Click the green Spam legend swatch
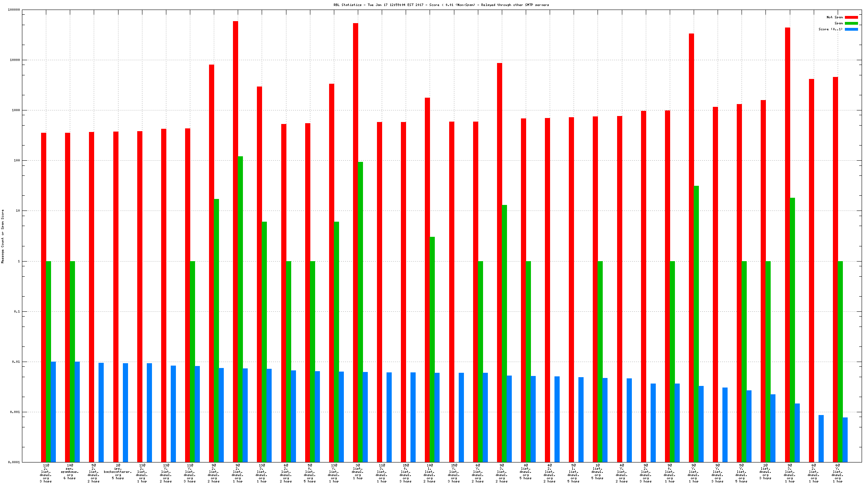This screenshot has height=488, width=868. pos(851,23)
